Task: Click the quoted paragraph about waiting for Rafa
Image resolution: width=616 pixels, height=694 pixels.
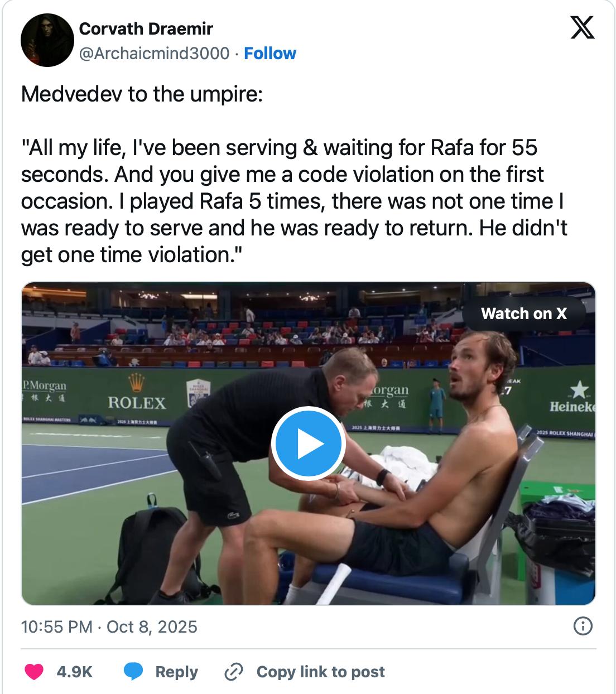Action: (294, 201)
